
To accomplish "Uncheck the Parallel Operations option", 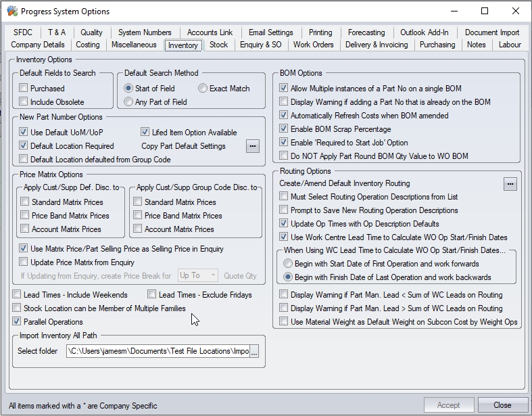I will (x=17, y=322).
